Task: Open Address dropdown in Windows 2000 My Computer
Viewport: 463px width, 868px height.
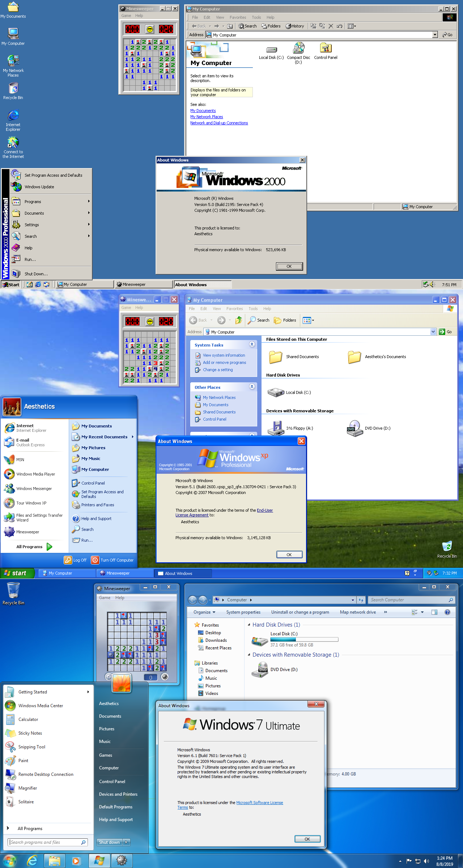Action: [x=435, y=35]
